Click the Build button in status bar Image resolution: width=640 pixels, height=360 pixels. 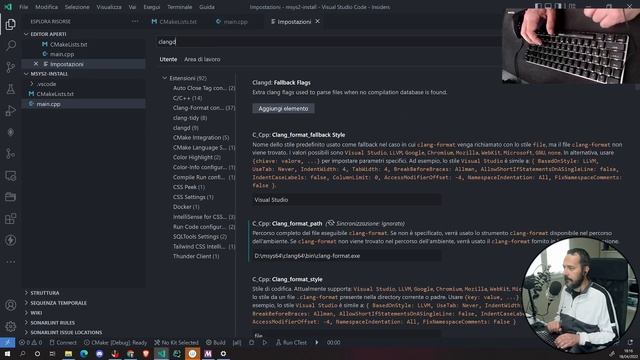point(216,342)
